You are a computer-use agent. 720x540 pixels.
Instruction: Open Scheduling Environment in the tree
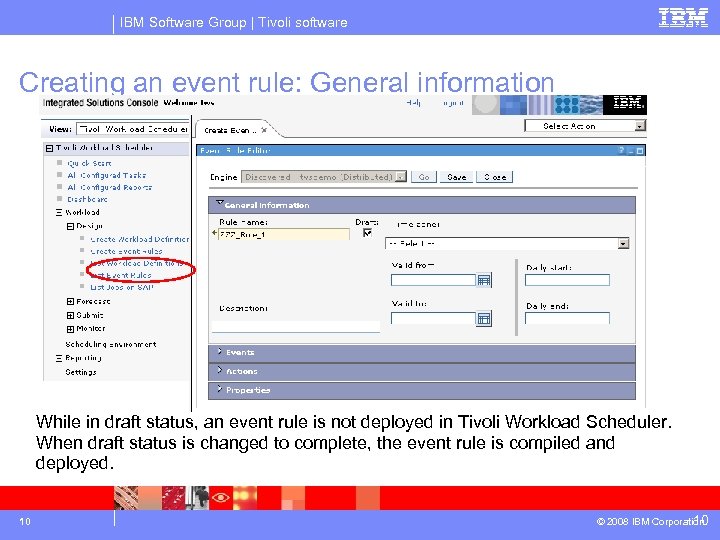tap(111, 344)
